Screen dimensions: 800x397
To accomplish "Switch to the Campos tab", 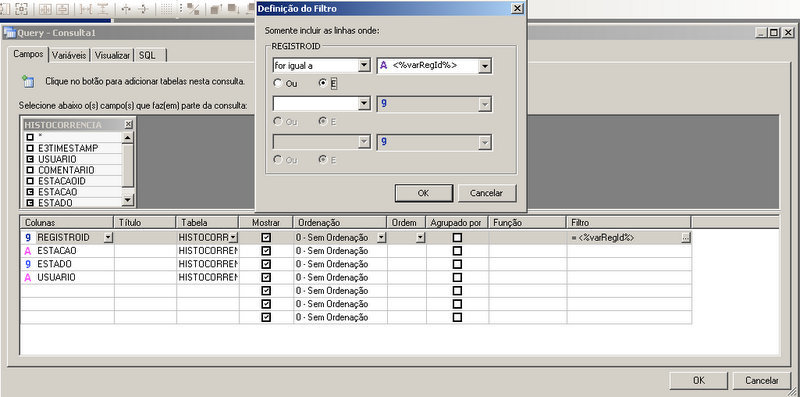I will pyautogui.click(x=28, y=54).
